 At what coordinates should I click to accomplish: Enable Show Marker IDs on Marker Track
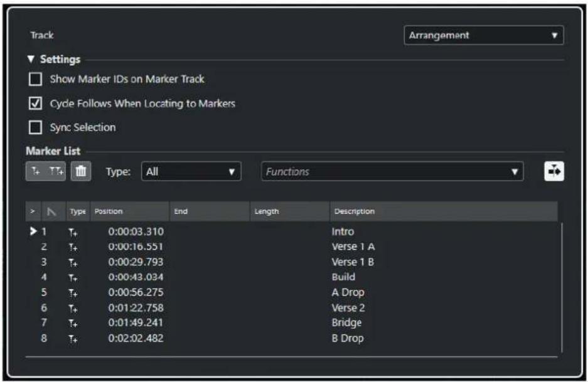(35, 79)
